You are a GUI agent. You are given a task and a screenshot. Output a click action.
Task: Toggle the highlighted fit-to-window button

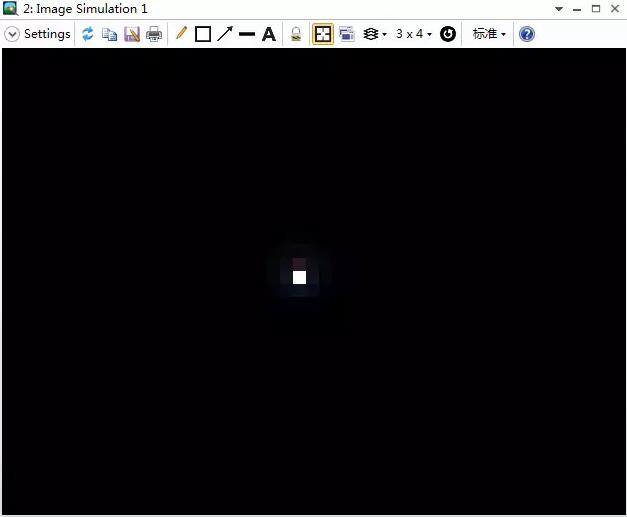pyautogui.click(x=323, y=34)
